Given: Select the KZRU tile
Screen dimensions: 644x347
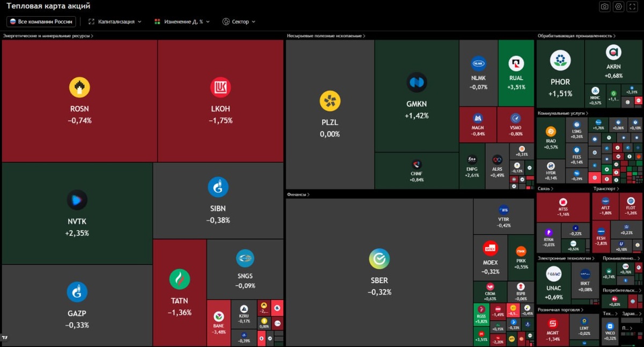Looking at the screenshot, I should (x=244, y=314).
